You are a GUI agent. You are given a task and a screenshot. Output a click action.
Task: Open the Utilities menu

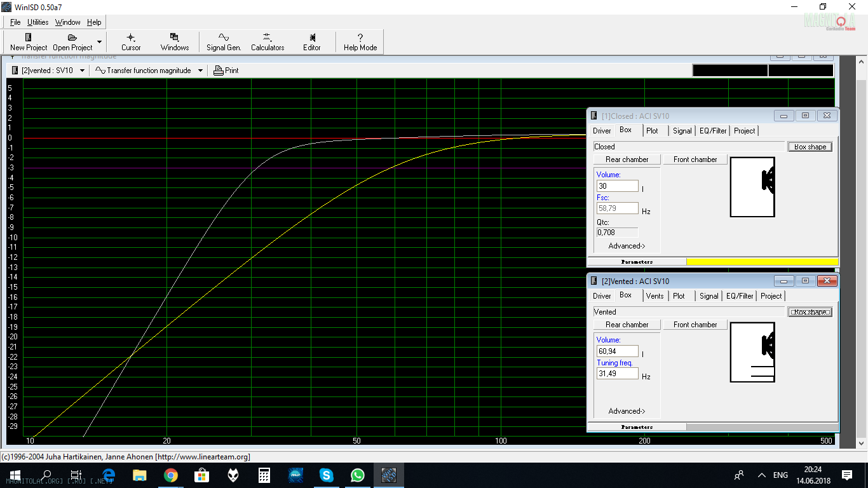(x=37, y=22)
